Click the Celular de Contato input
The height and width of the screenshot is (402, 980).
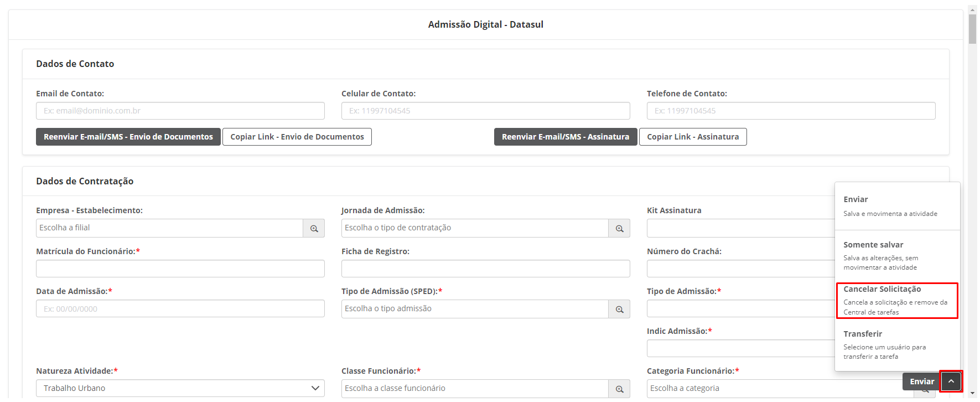(485, 111)
